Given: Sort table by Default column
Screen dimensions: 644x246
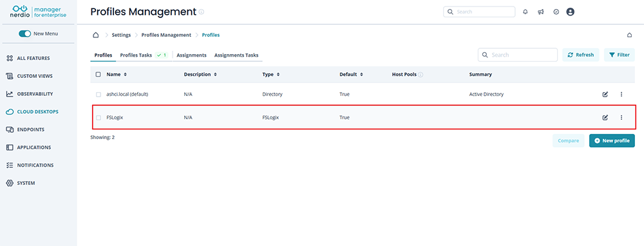Looking at the screenshot, I should pos(351,75).
